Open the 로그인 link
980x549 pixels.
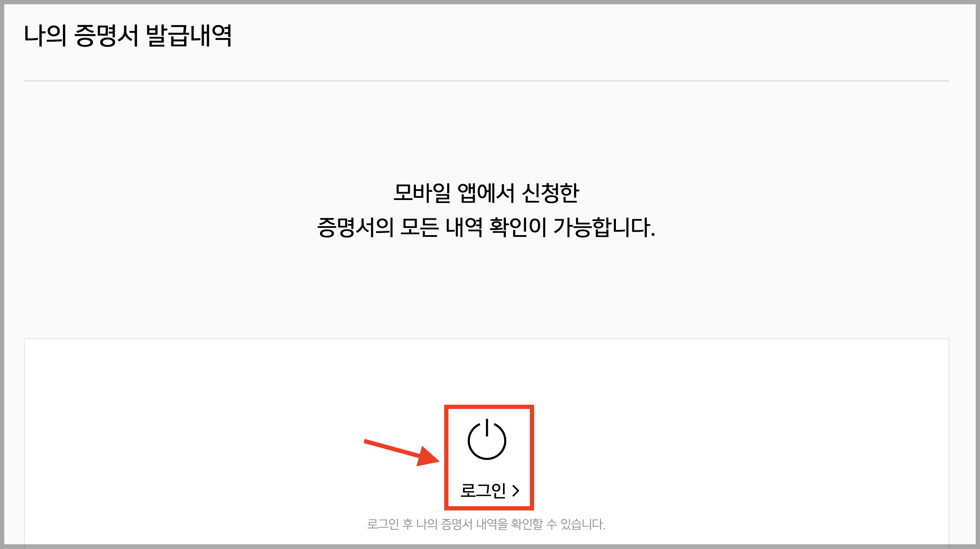coord(490,490)
